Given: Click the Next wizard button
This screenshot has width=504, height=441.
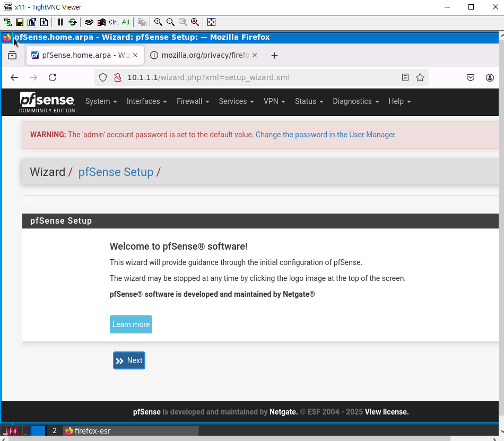Looking at the screenshot, I should pyautogui.click(x=129, y=360).
